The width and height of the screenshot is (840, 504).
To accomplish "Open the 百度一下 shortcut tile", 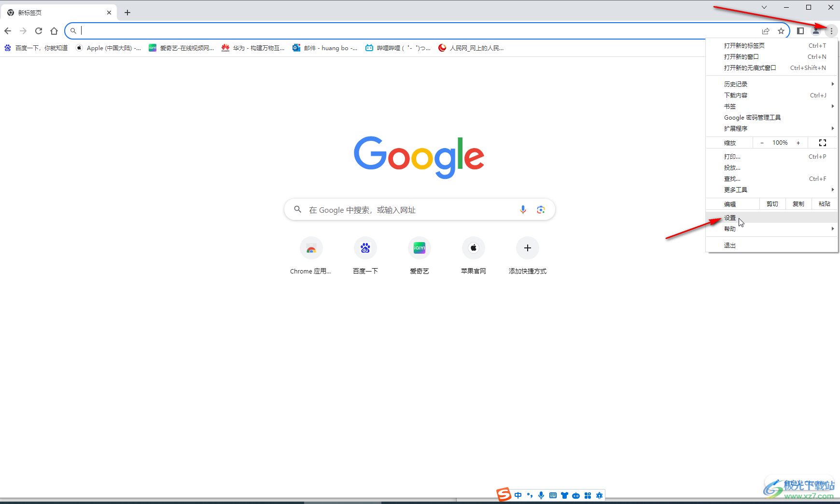I will 365,256.
